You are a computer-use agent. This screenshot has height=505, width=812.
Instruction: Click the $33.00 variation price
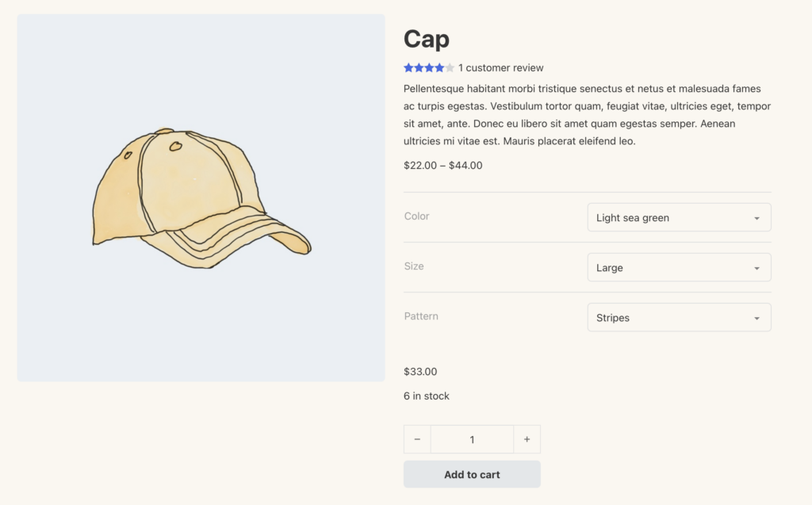pyautogui.click(x=420, y=372)
